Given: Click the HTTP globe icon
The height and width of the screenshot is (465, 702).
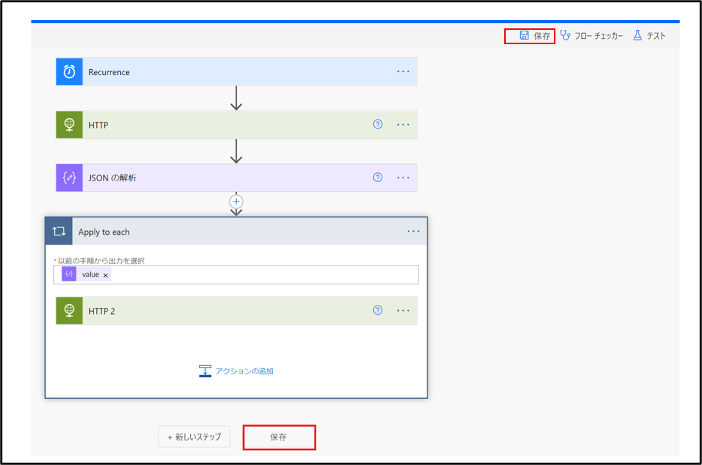Looking at the screenshot, I should click(69, 124).
